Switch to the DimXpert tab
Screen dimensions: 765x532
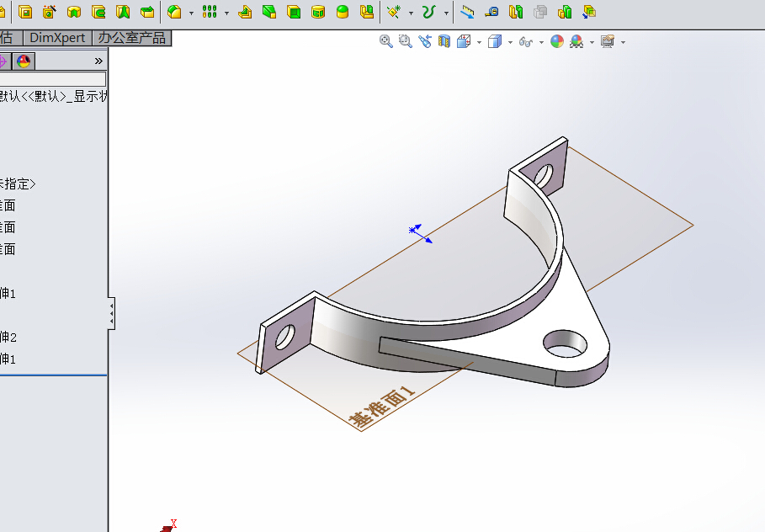pos(57,38)
